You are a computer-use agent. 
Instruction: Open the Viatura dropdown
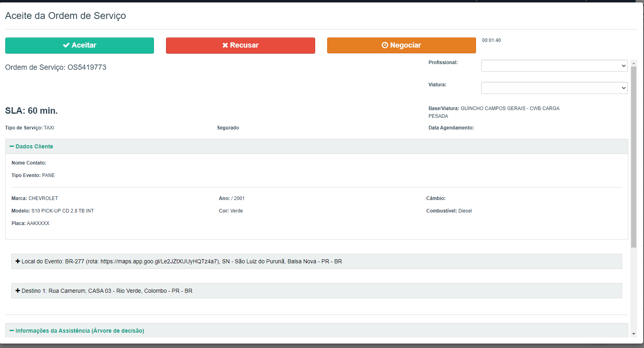(x=554, y=88)
